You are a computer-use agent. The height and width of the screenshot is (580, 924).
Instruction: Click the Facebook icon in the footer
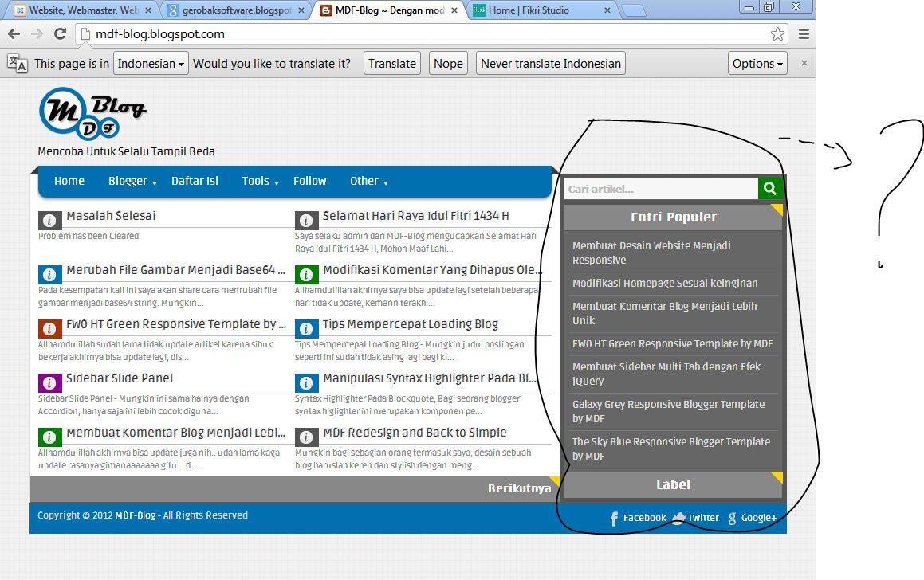(x=615, y=518)
